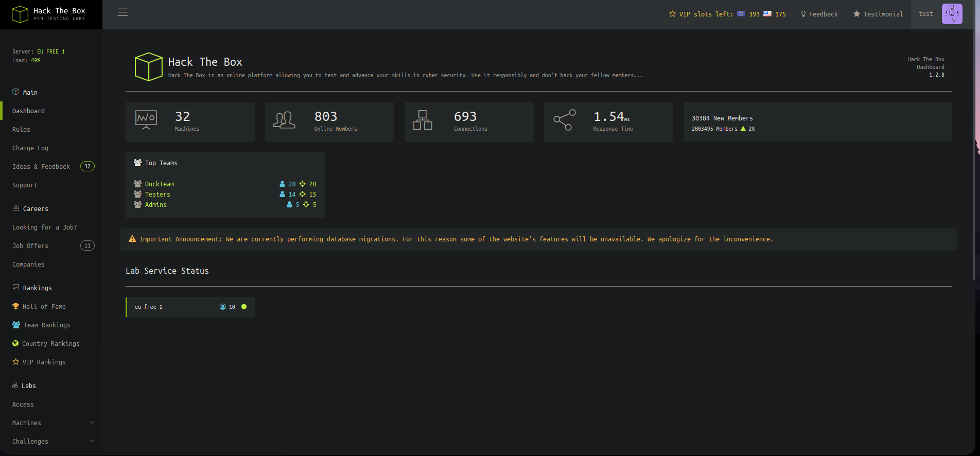This screenshot has height=456, width=980.
Task: Click the Hack The Box logo in sidebar
Action: tap(48, 14)
